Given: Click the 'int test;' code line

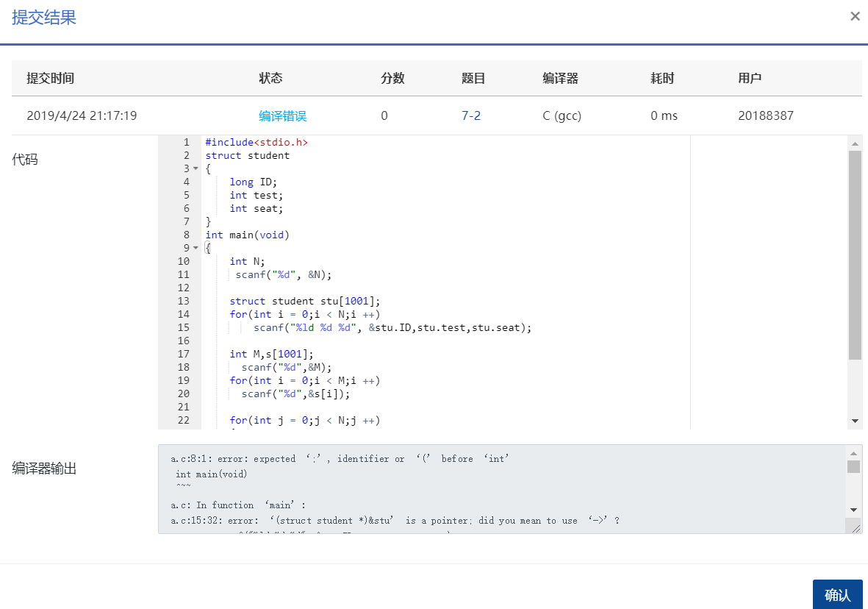Looking at the screenshot, I should 257,195.
